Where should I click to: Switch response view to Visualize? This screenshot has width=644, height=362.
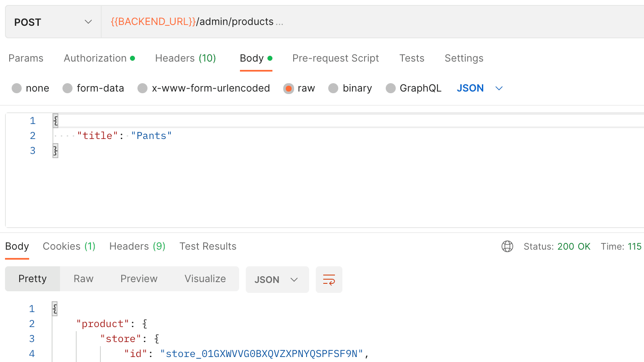pyautogui.click(x=205, y=279)
